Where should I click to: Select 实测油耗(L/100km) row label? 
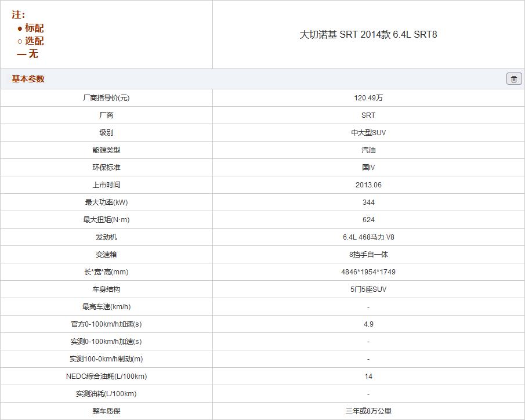[x=106, y=394]
